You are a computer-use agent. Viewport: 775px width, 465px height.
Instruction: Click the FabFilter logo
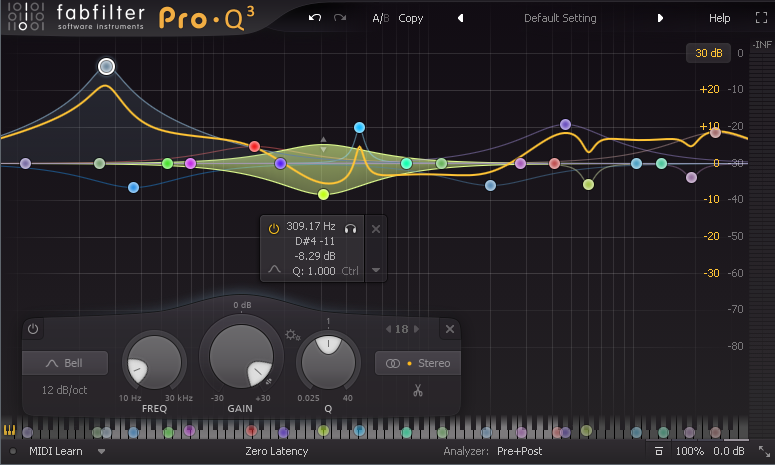point(75,18)
